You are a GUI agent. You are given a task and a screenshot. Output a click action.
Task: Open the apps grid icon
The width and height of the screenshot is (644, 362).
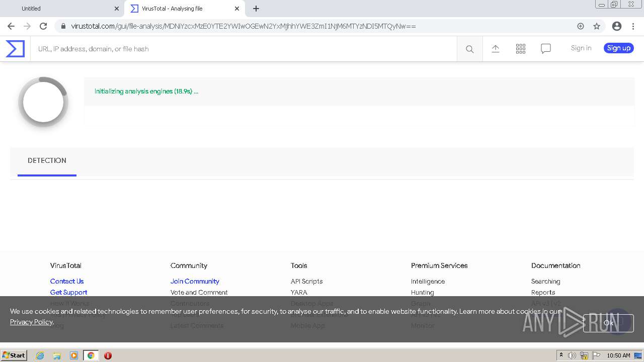coord(521,49)
